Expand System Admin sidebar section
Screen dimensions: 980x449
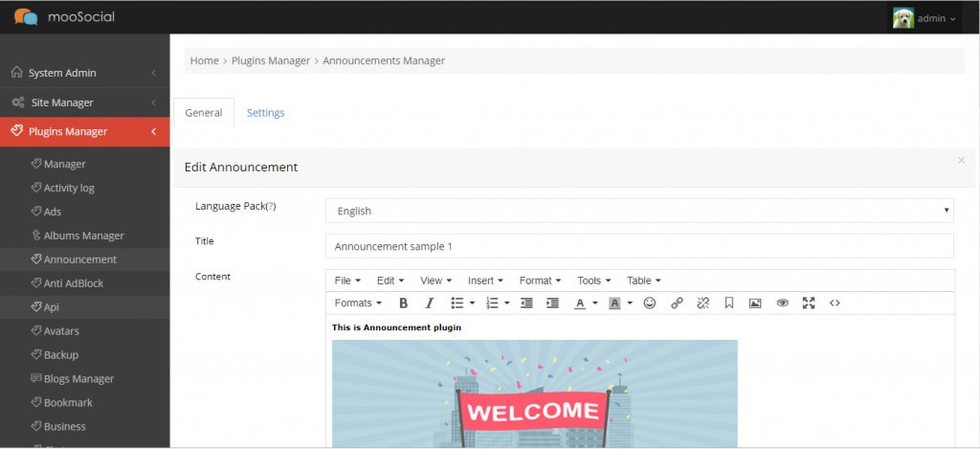tap(84, 73)
